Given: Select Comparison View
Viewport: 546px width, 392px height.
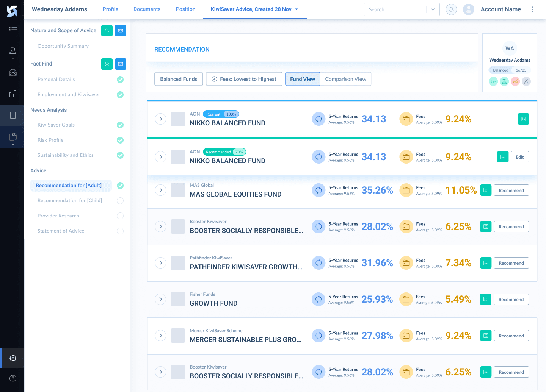Looking at the screenshot, I should click(346, 79).
